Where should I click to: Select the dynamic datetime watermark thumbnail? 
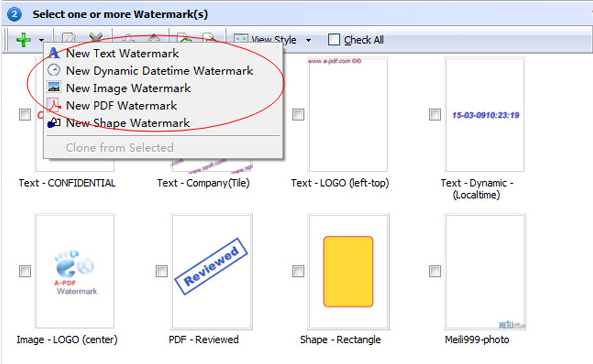point(485,115)
